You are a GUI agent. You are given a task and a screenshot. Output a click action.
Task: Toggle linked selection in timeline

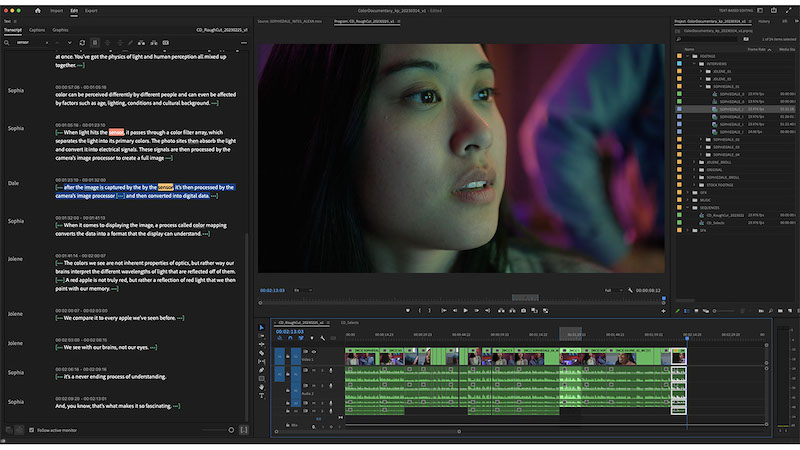coord(301,338)
